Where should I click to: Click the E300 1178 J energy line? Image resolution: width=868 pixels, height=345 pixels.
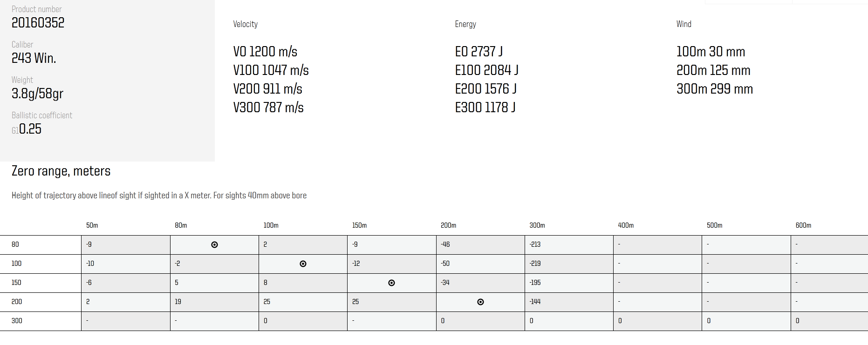click(485, 108)
